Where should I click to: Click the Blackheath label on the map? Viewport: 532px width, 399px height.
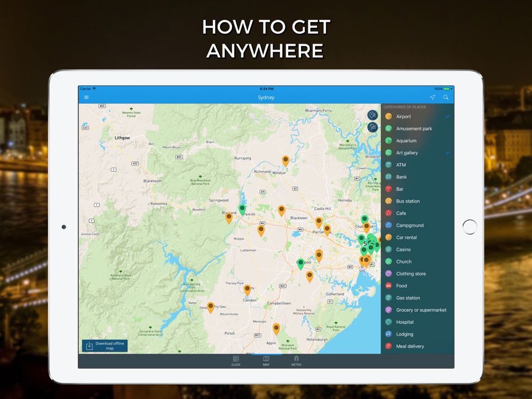pyautogui.click(x=153, y=181)
